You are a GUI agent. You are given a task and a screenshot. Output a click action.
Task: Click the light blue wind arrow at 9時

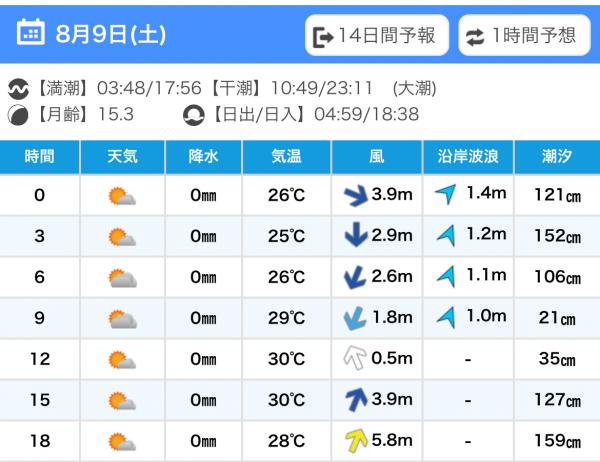point(355,318)
